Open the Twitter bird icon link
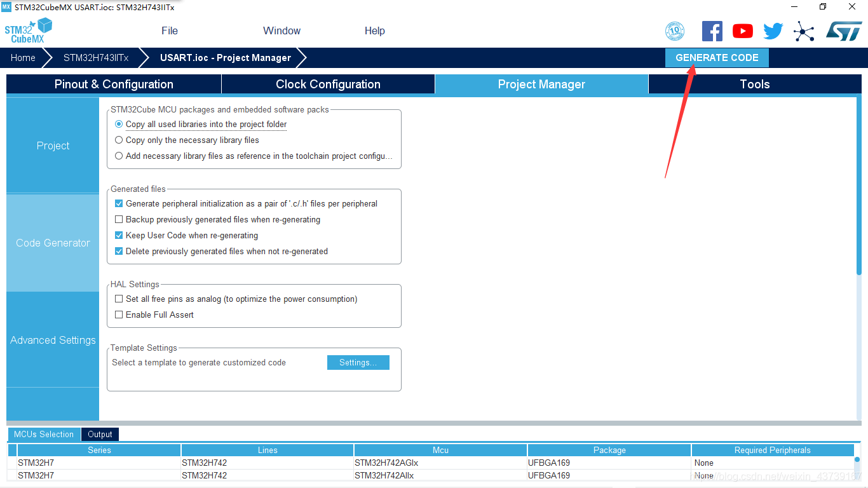 pyautogui.click(x=773, y=30)
